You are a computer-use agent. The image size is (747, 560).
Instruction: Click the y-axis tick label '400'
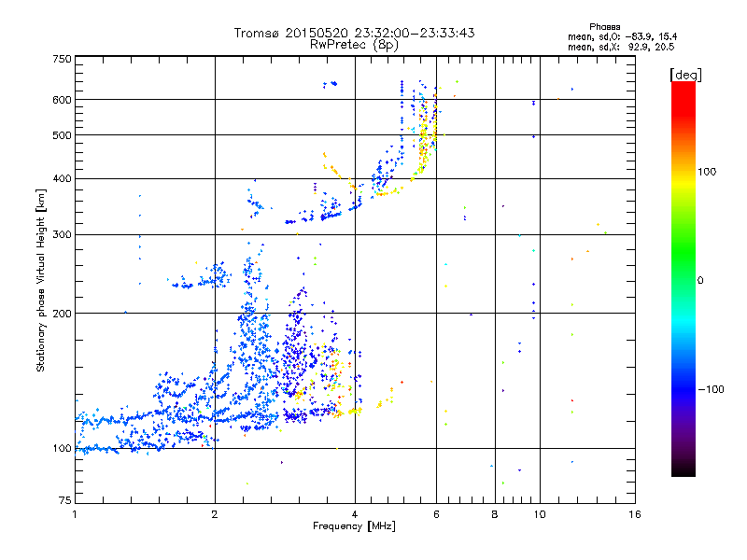(x=62, y=178)
